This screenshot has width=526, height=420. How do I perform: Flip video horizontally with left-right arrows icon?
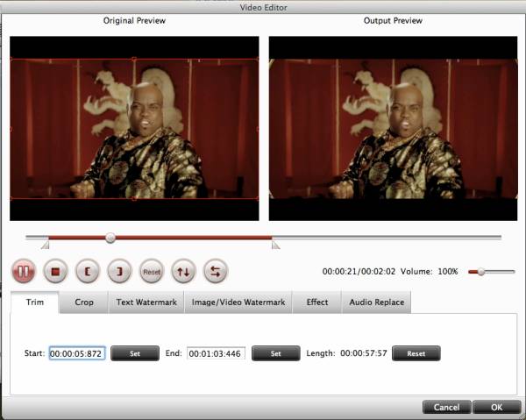[x=216, y=271]
